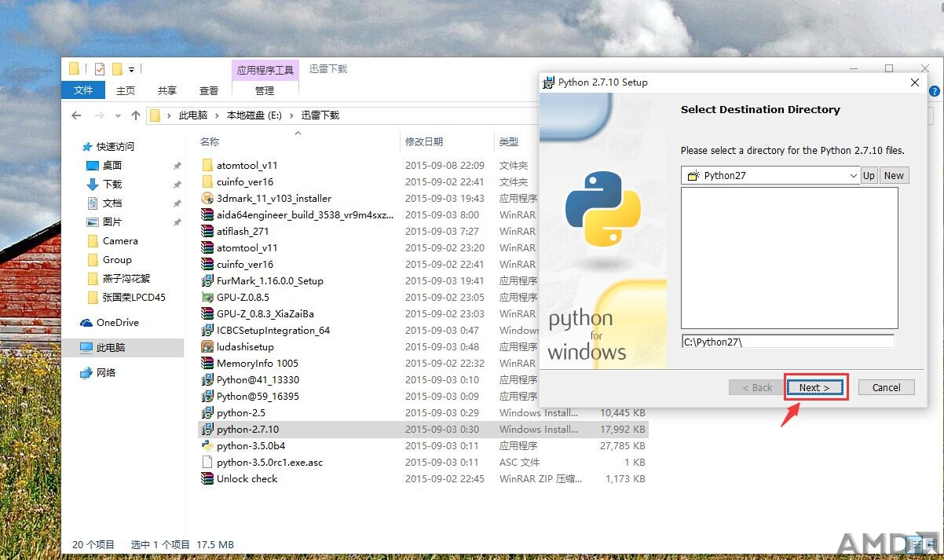The height and width of the screenshot is (560, 944).
Task: Click 此电脑 in the address bar breadcrumb
Action: point(193,115)
